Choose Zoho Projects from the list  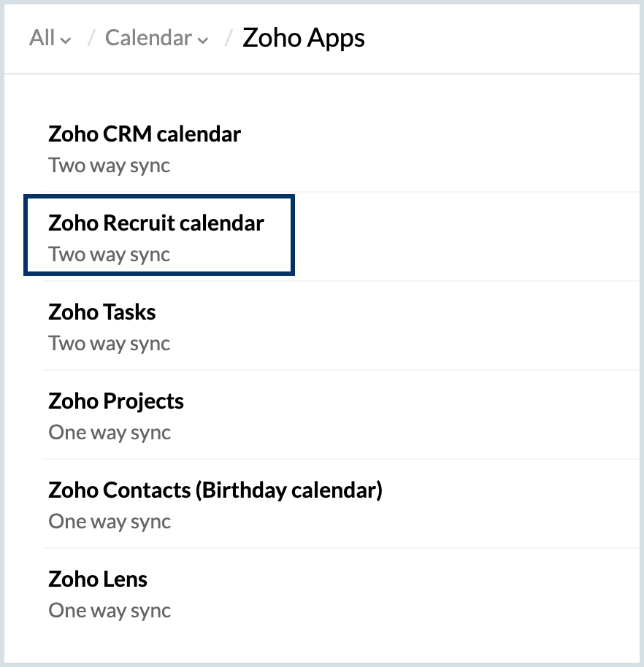click(116, 401)
